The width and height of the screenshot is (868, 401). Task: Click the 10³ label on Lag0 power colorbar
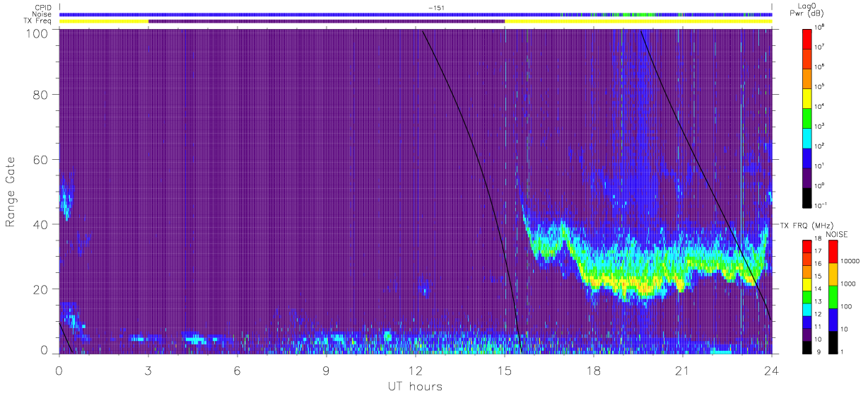820,125
